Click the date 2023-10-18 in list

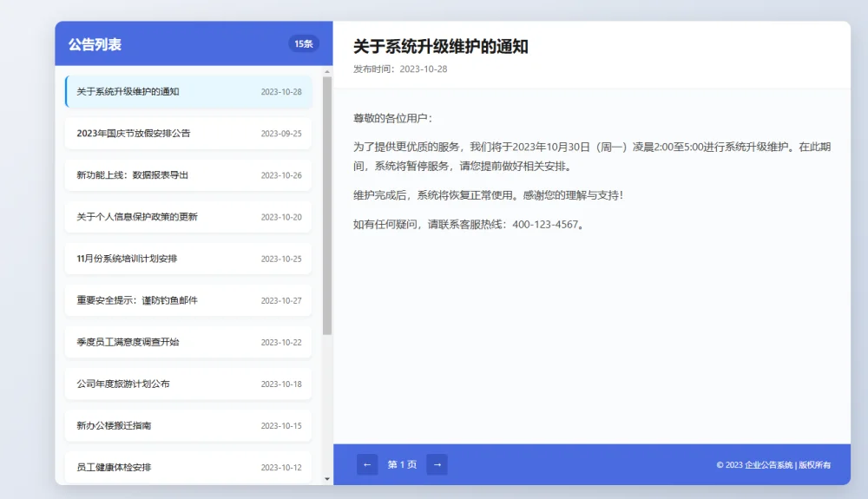(281, 384)
